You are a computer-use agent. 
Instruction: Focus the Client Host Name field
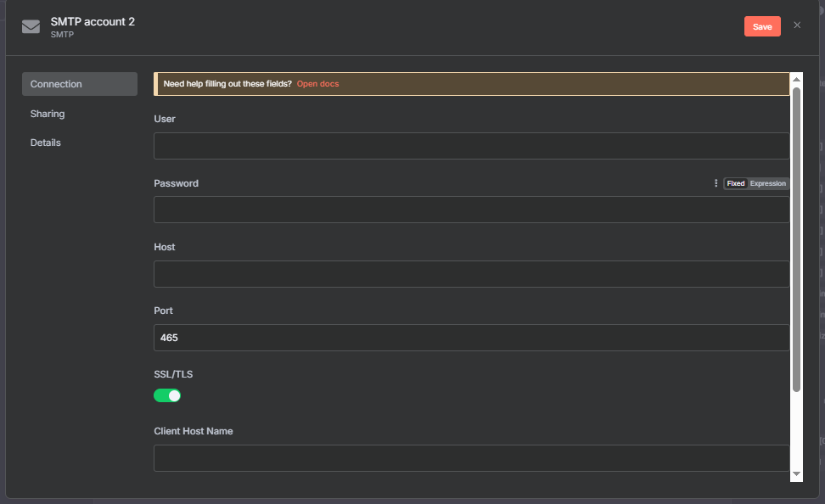click(x=471, y=458)
